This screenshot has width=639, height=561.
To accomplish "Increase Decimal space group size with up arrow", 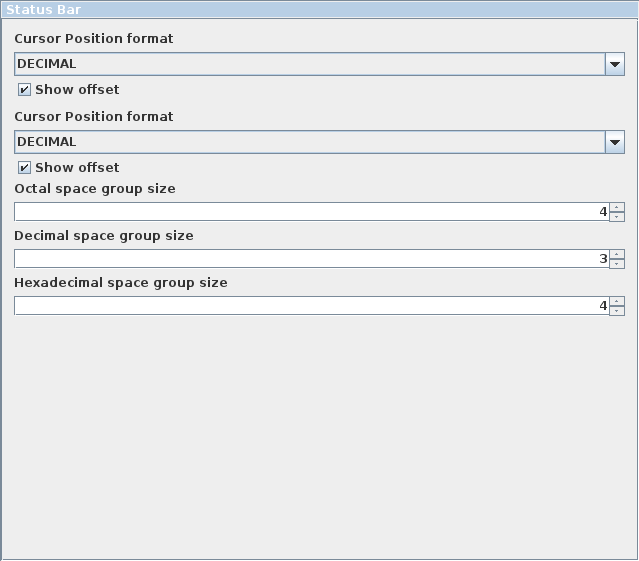I will [x=617, y=254].
